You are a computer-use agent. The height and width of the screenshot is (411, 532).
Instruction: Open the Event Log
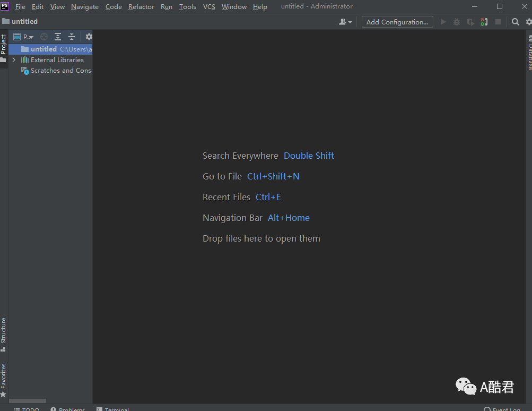coord(502,409)
